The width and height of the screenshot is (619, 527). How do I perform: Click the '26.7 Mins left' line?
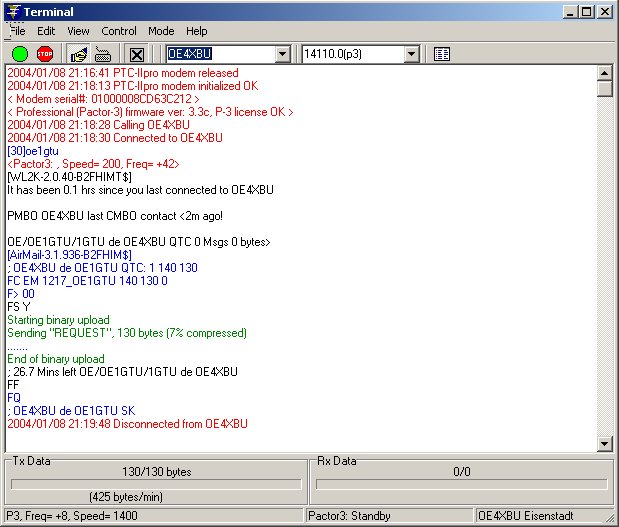pyautogui.click(x=122, y=372)
